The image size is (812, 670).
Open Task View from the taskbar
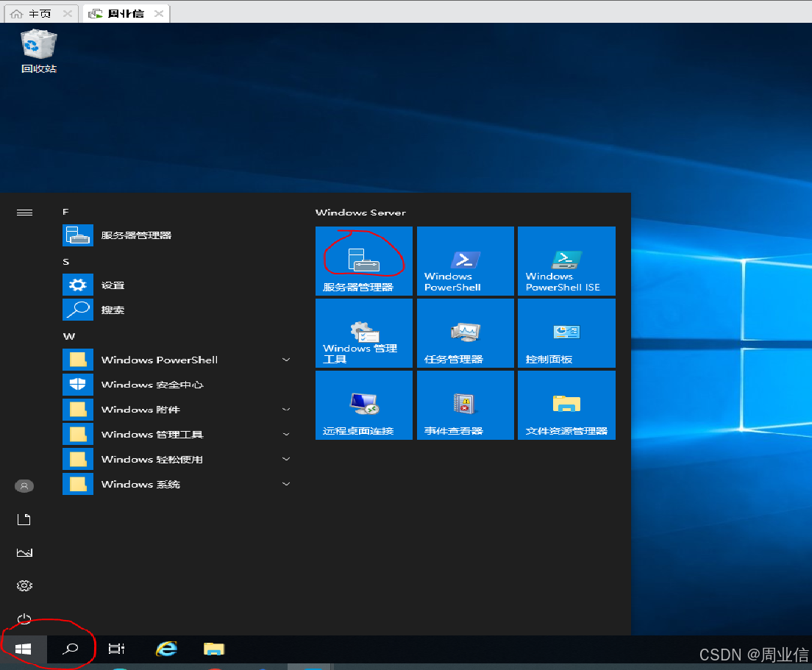coord(116,649)
